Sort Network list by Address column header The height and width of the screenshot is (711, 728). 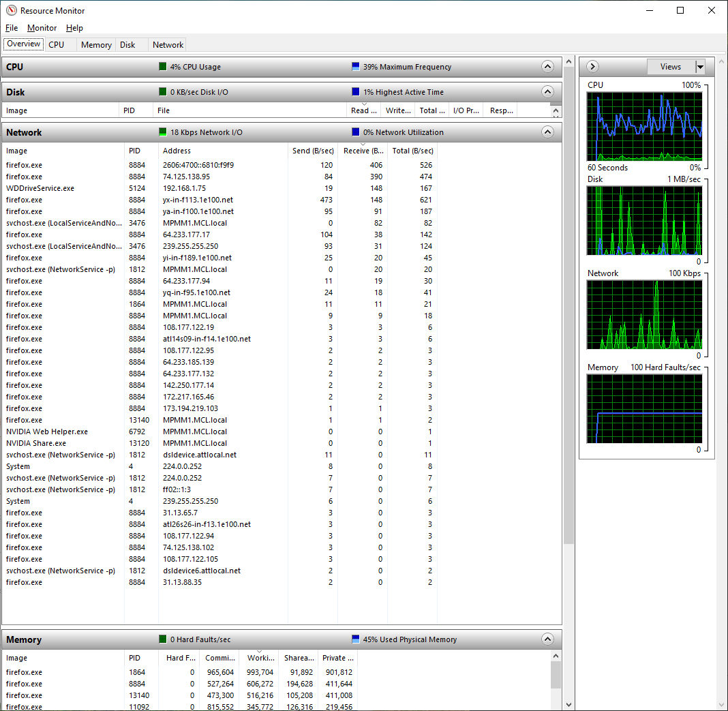coord(224,151)
